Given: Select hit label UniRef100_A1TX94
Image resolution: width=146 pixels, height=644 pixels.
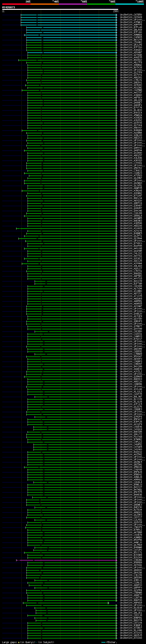Looking at the screenshot, I should click(x=131, y=289).
